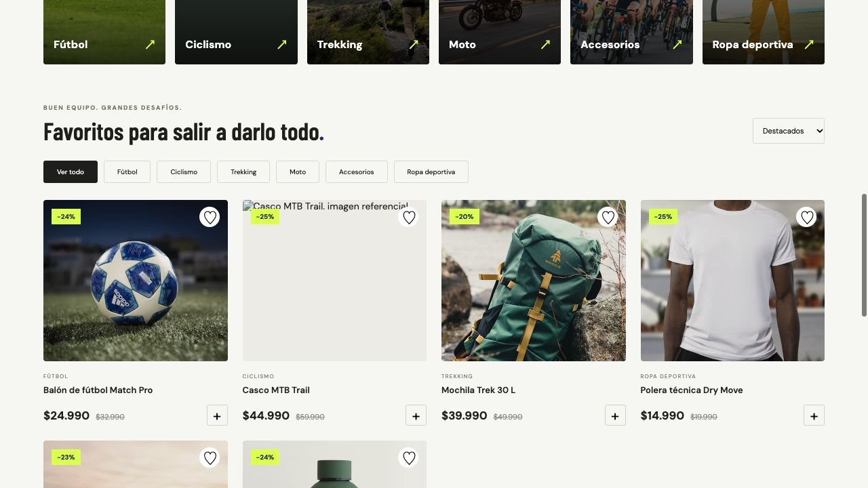Click the $44.990 price
Screen dimensions: 868x488
point(266,415)
